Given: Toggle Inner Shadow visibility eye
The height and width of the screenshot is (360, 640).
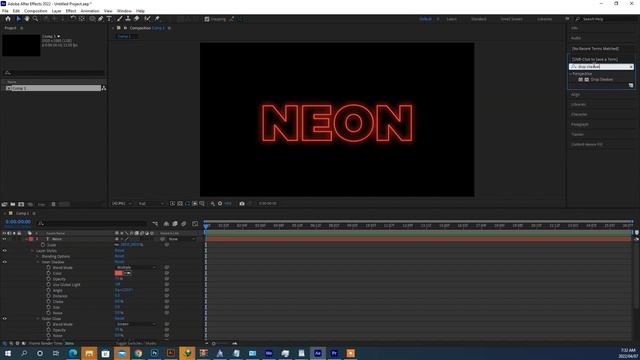Looking at the screenshot, I should pos(4,262).
